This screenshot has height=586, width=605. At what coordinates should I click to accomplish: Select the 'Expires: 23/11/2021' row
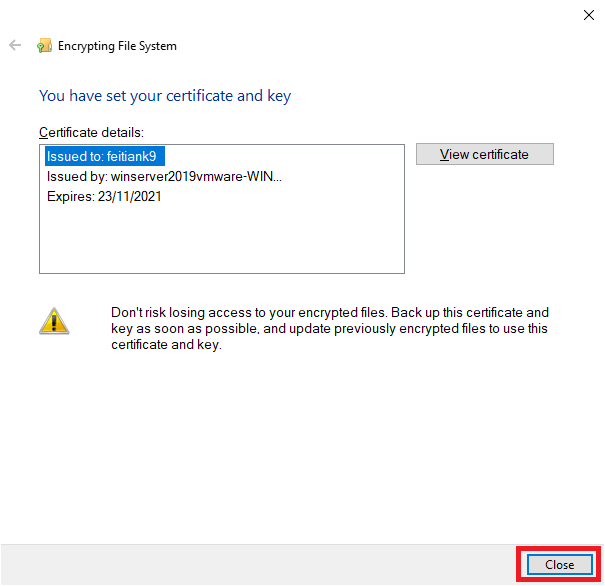click(104, 196)
